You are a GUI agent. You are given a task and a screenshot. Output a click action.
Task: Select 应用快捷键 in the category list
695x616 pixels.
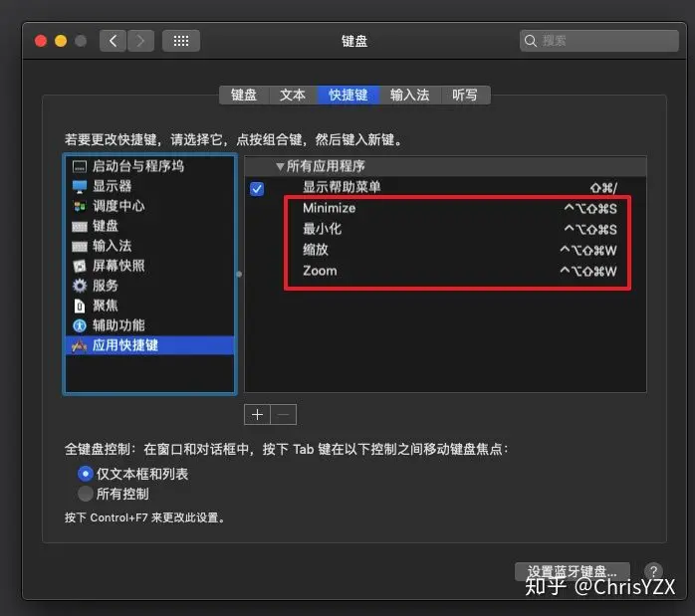tap(149, 345)
